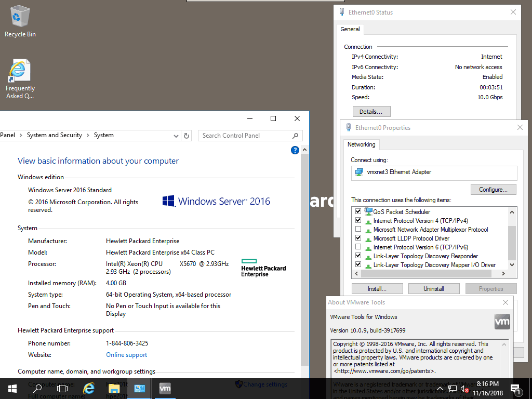Click the System breadcrumb item
Viewport: 532px width, 399px height.
click(x=104, y=135)
